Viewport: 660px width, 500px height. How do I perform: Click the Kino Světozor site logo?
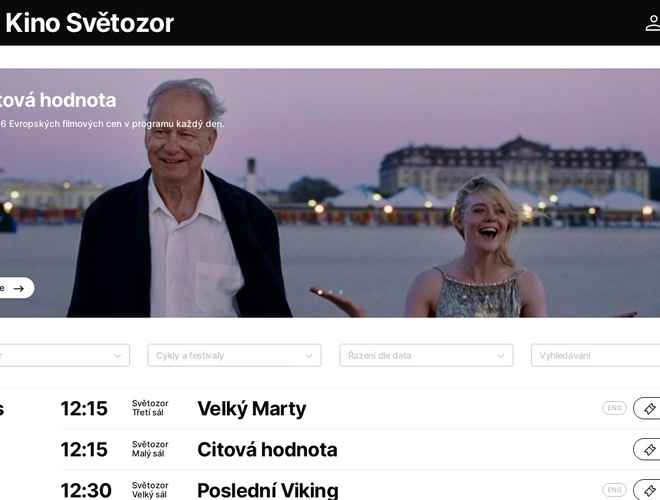click(x=89, y=23)
